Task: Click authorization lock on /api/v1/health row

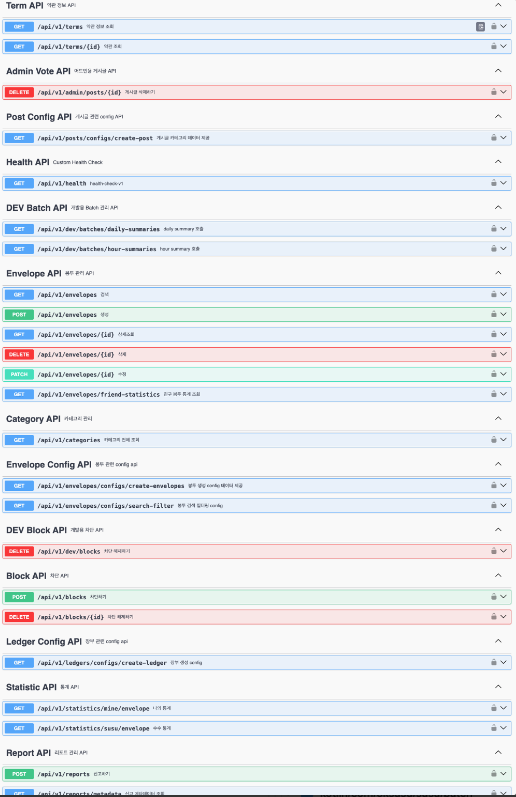Action: 494,183
